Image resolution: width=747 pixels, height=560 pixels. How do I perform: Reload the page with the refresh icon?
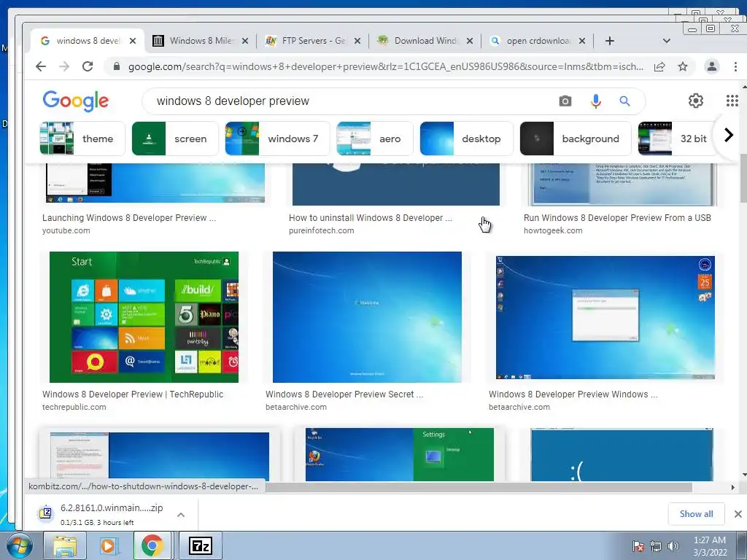[88, 66]
